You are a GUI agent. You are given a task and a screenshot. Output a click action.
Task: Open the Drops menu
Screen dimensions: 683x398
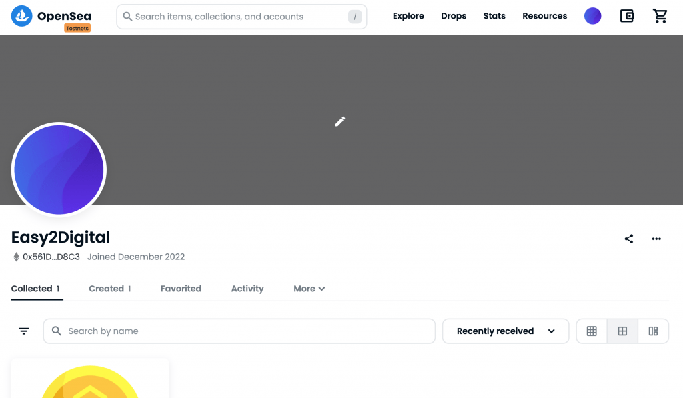[x=453, y=16]
